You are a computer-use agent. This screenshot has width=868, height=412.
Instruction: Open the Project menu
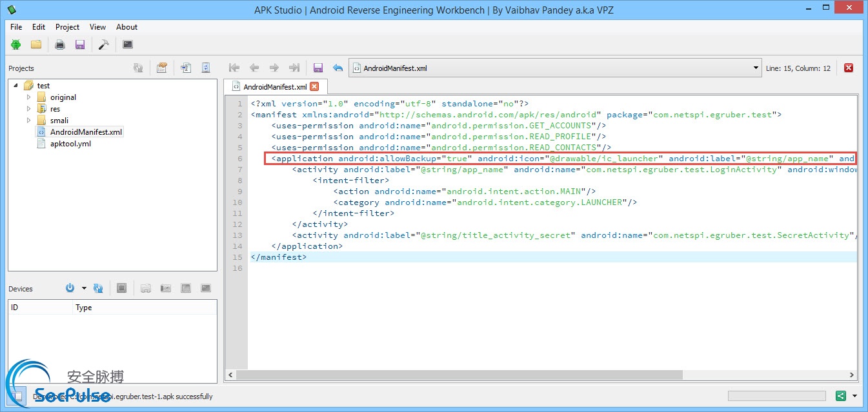point(67,27)
